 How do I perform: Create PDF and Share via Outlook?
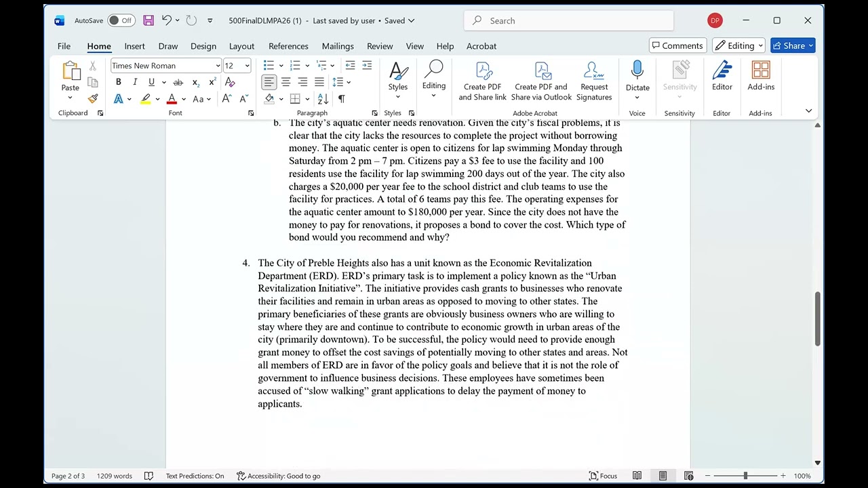click(541, 81)
